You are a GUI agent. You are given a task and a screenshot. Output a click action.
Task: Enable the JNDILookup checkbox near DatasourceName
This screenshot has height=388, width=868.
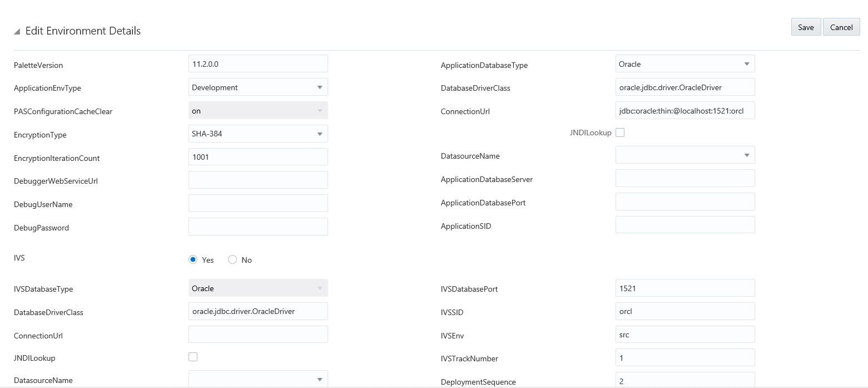point(620,132)
